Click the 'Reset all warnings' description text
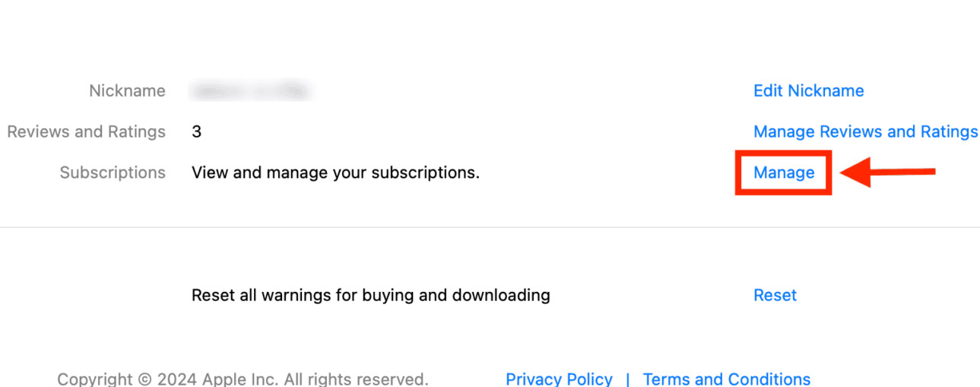The image size is (980, 387). (x=370, y=296)
